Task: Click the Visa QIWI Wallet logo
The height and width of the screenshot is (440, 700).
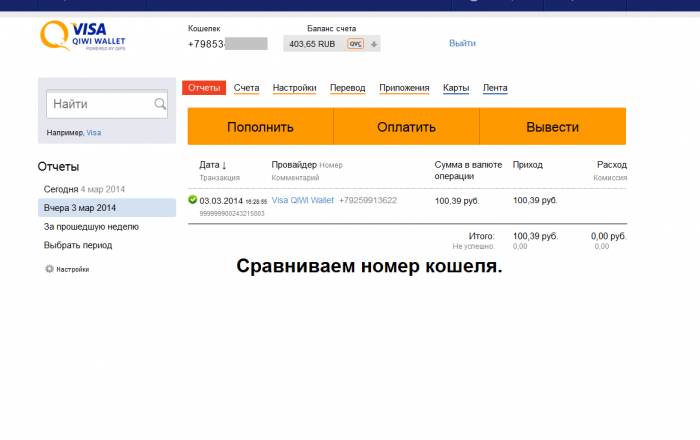Action: click(x=83, y=39)
